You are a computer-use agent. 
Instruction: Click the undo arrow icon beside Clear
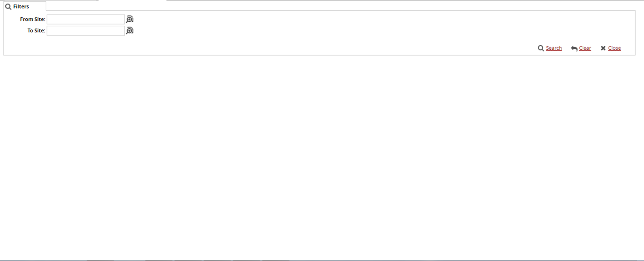click(574, 48)
